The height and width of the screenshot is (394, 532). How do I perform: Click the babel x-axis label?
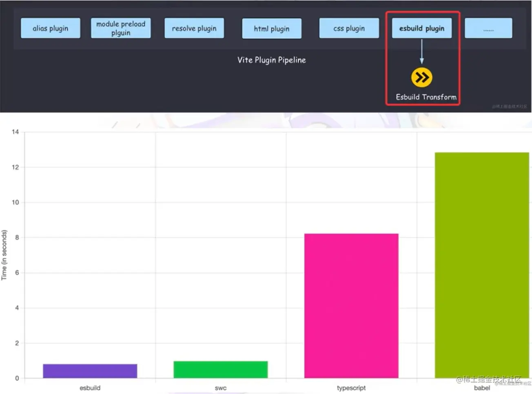482,388
